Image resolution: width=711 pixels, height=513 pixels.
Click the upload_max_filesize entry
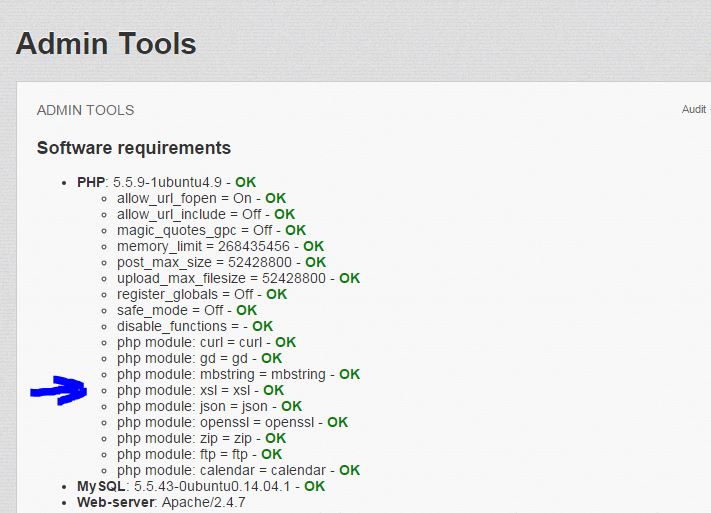[238, 278]
